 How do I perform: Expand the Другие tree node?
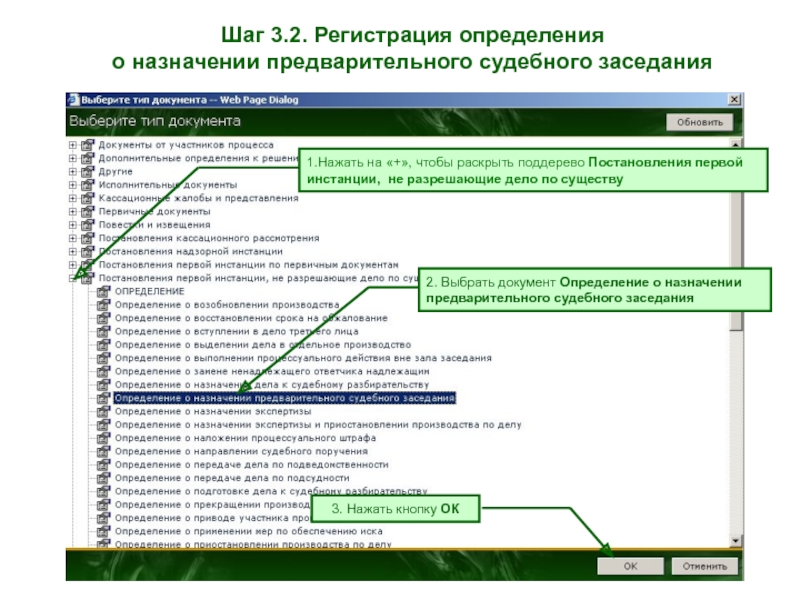72,171
